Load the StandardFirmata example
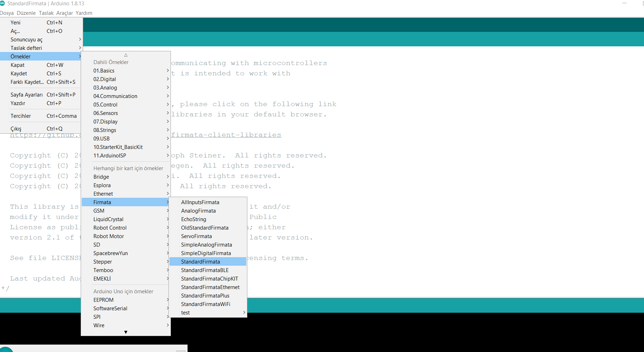Viewport: 644px width, 352px height. [x=208, y=262]
